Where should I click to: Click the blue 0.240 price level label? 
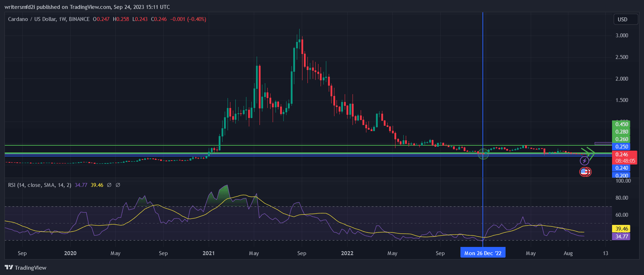click(x=621, y=168)
